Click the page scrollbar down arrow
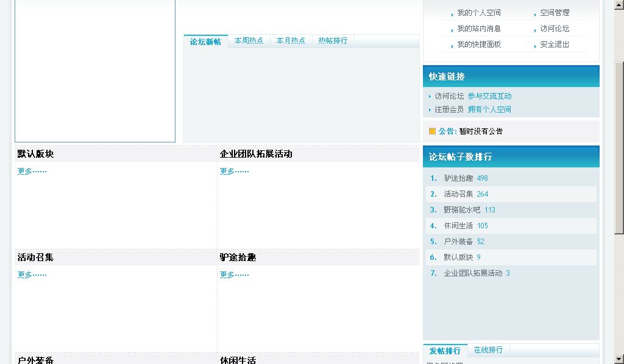The width and height of the screenshot is (624, 364). tap(619, 359)
